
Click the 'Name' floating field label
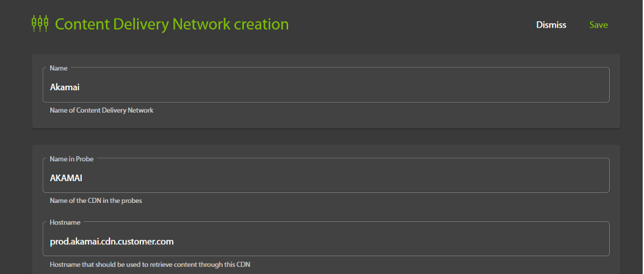(59, 67)
